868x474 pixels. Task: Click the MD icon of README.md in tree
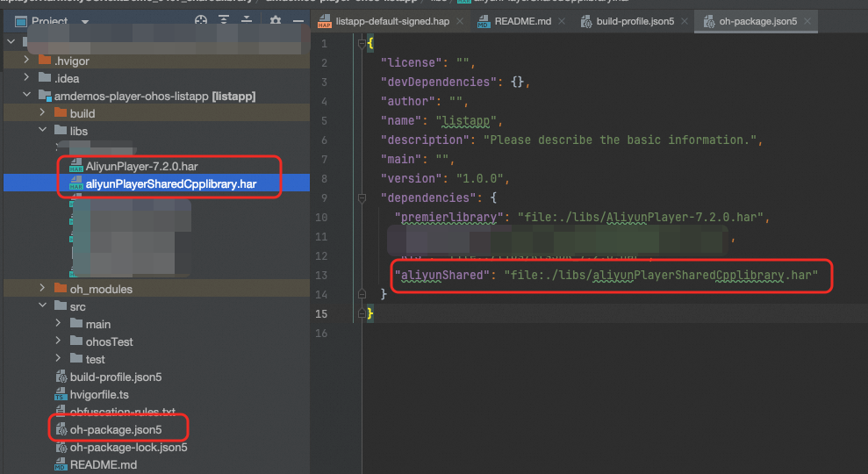point(61,464)
